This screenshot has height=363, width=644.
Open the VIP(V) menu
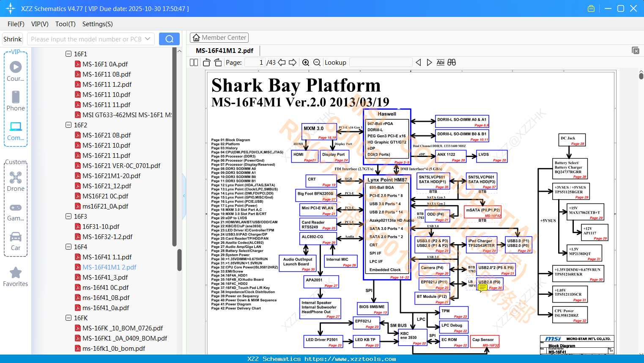pos(40,24)
